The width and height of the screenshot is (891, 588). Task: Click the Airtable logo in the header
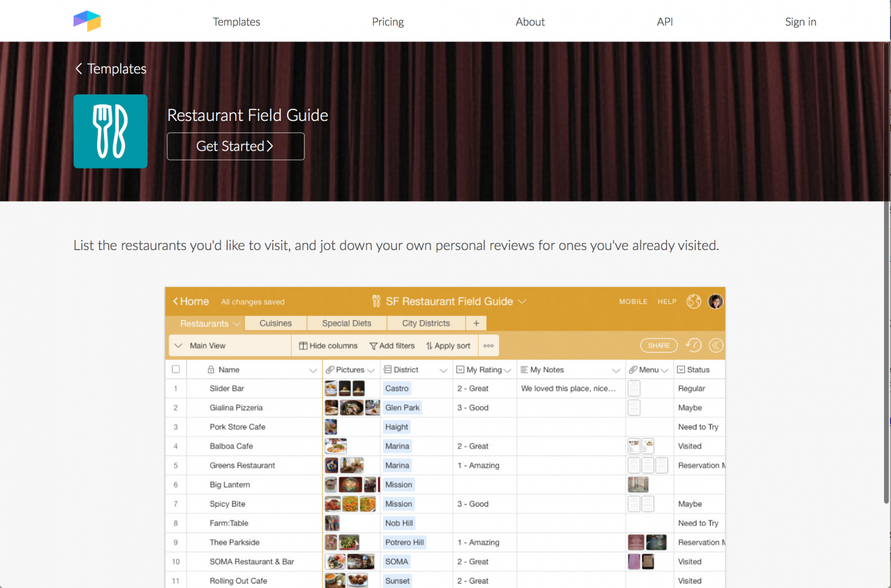coord(87,21)
